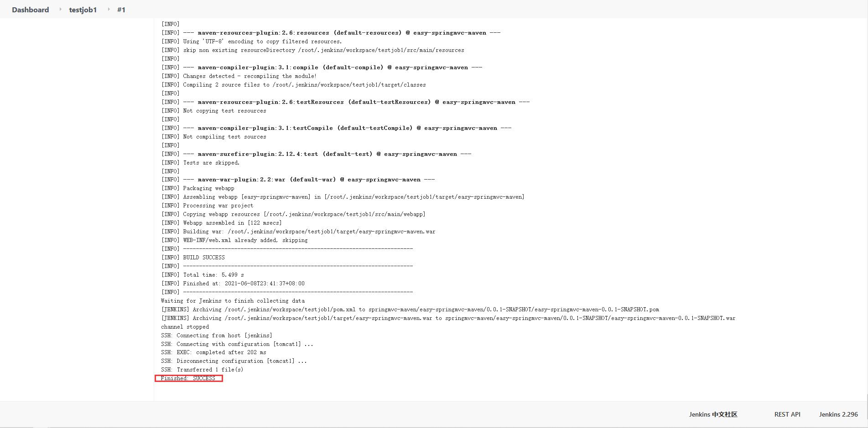Select the maven-war-plugin:2.2:war log line

coord(298,180)
